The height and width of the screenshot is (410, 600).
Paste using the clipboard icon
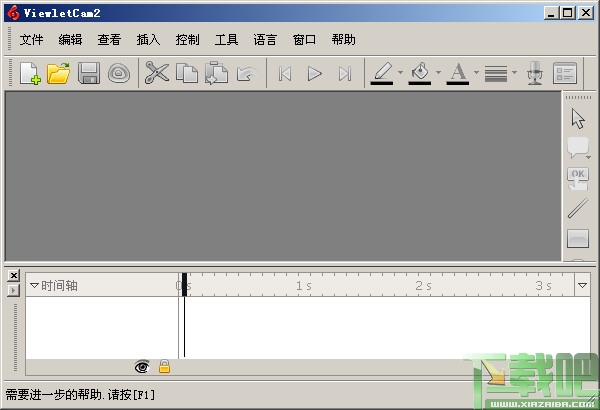tap(217, 73)
